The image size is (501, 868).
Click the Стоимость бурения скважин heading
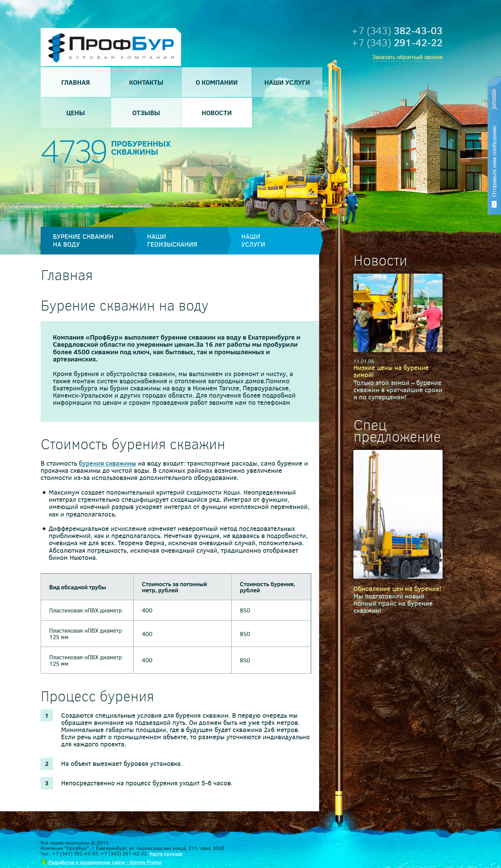(133, 445)
